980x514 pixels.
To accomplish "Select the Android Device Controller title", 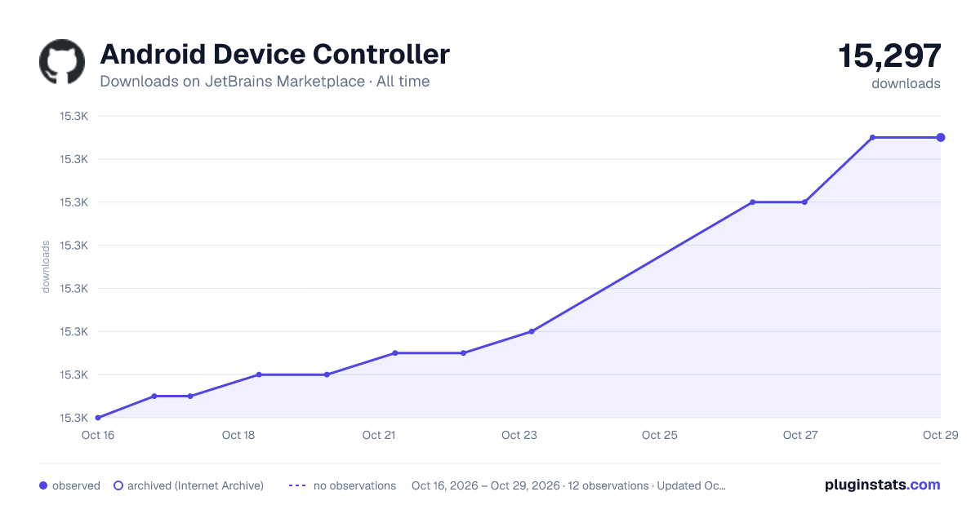I will 274,54.
